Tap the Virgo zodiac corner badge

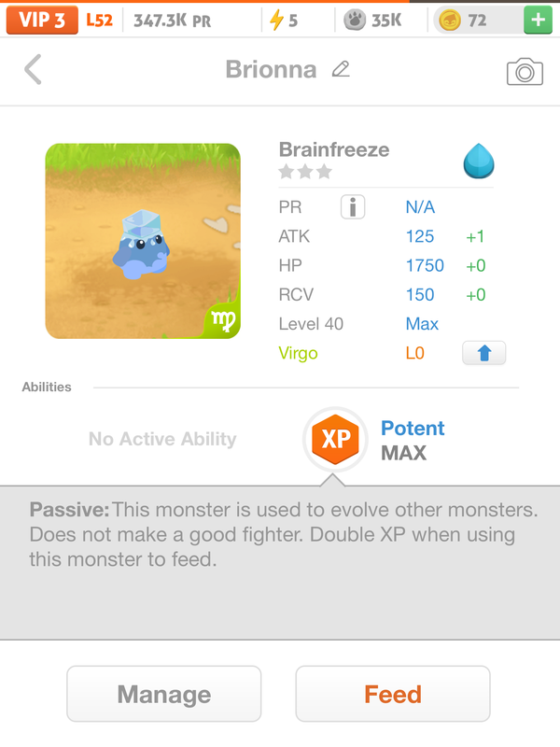click(224, 320)
